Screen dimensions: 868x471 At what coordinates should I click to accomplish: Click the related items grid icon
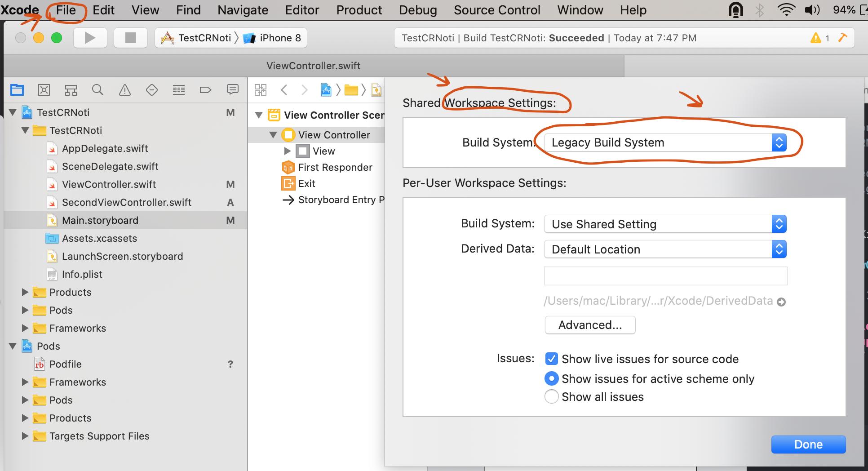click(x=261, y=90)
